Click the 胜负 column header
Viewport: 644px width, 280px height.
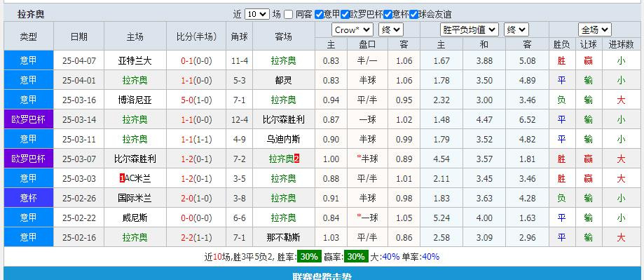click(561, 44)
